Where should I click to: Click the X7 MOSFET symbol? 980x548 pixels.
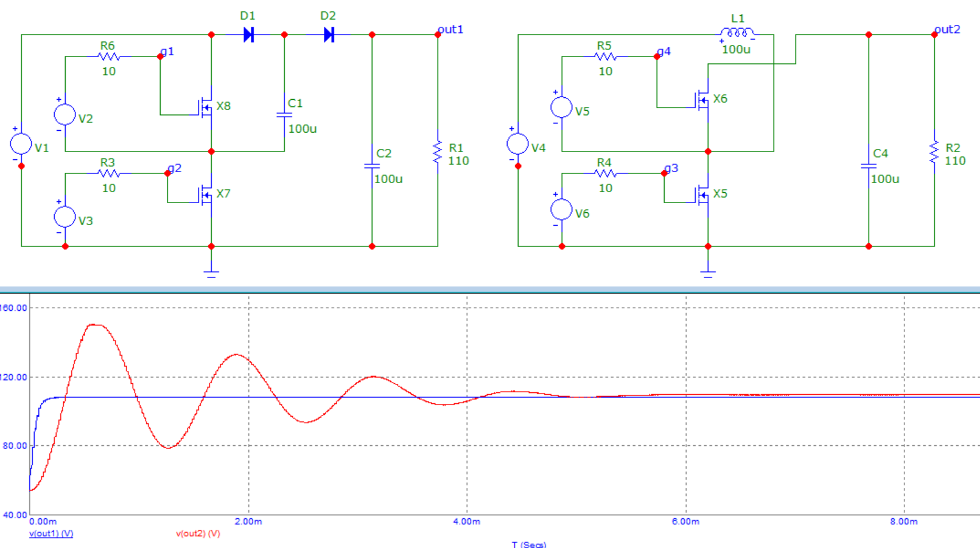pyautogui.click(x=205, y=195)
